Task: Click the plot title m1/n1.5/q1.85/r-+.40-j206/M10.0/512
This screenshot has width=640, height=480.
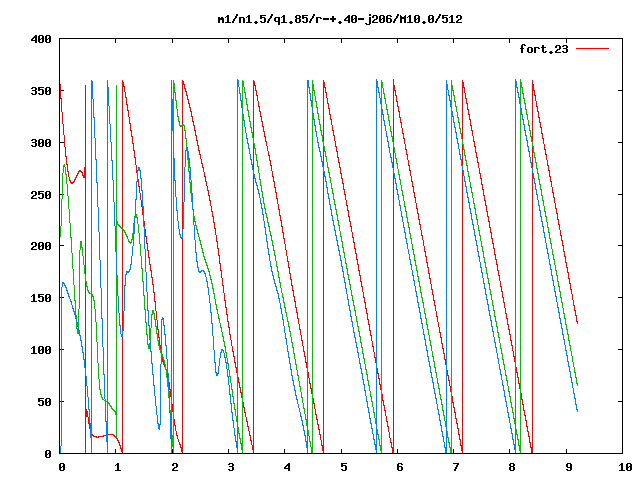Action: point(340,19)
